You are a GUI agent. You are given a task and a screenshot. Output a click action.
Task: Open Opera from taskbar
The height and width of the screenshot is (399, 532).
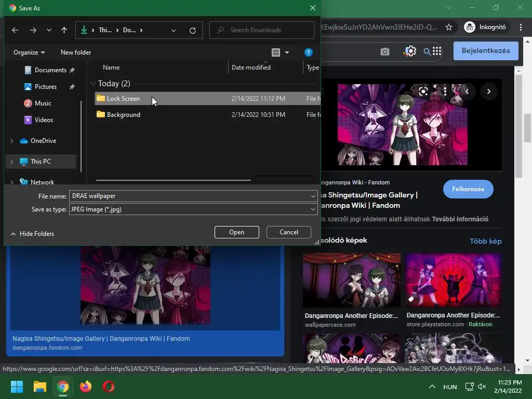coord(109,387)
